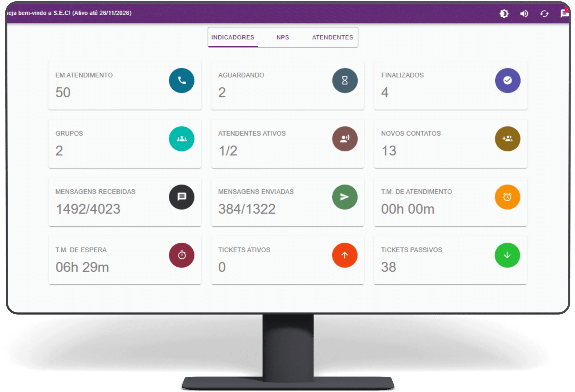Open the chat messages icon in header
This screenshot has height=392, width=575.
(564, 13)
